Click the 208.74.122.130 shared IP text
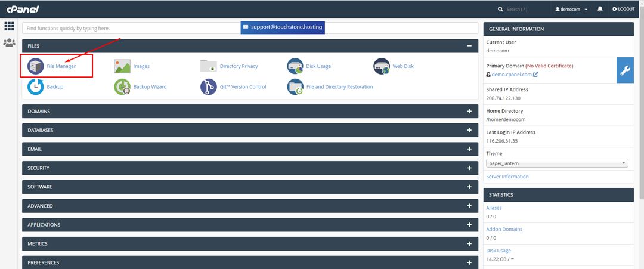644x269 pixels. (x=503, y=98)
